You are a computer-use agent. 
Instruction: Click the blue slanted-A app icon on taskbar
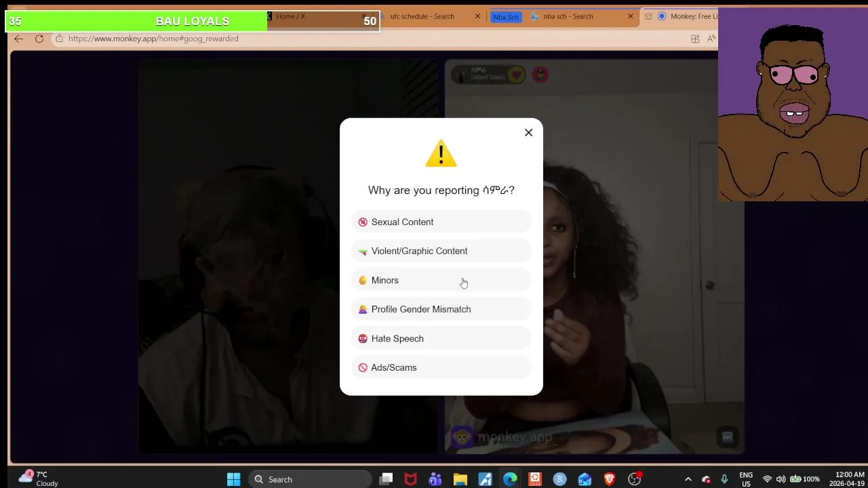pos(486,479)
